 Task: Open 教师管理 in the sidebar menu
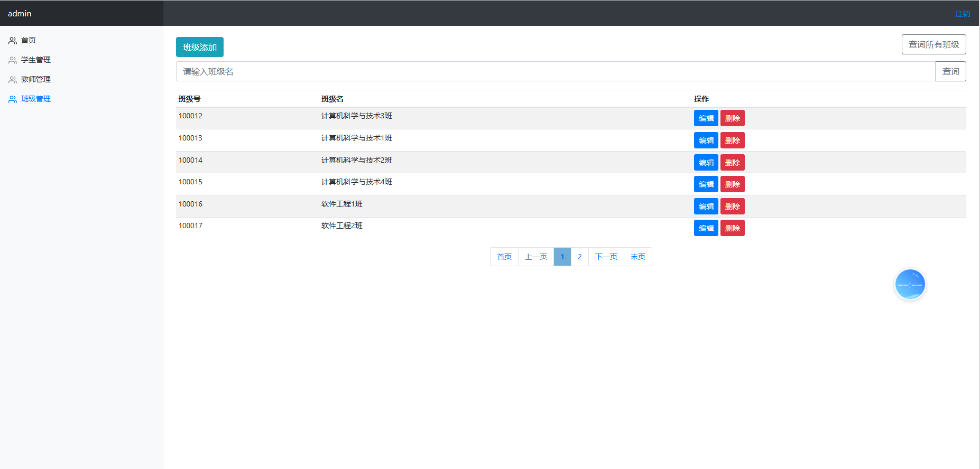(x=36, y=80)
